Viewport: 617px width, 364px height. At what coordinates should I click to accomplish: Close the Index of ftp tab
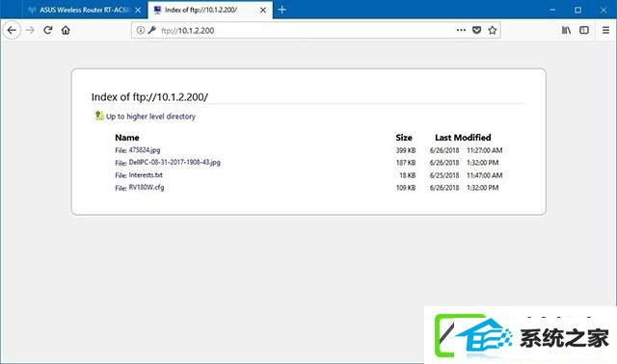[263, 11]
